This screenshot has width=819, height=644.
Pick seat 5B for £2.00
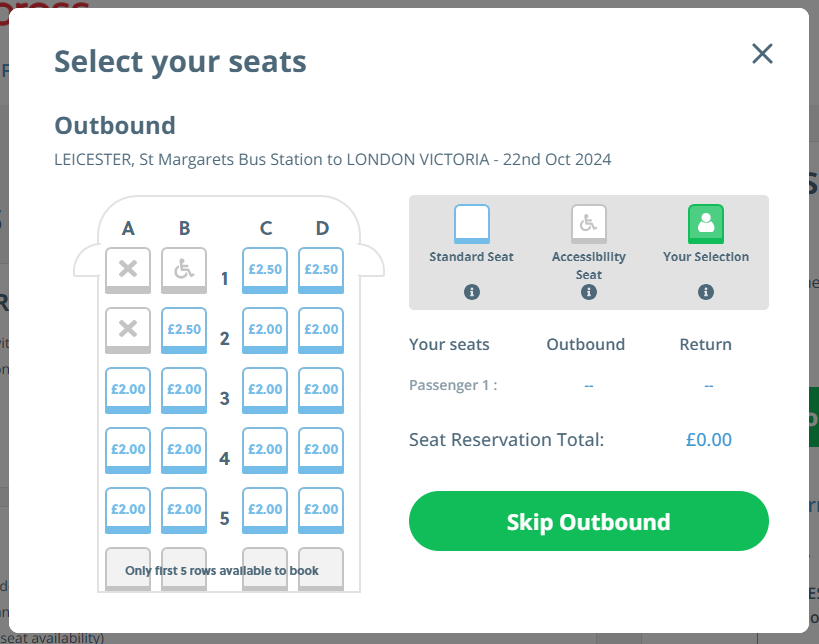tap(184, 509)
